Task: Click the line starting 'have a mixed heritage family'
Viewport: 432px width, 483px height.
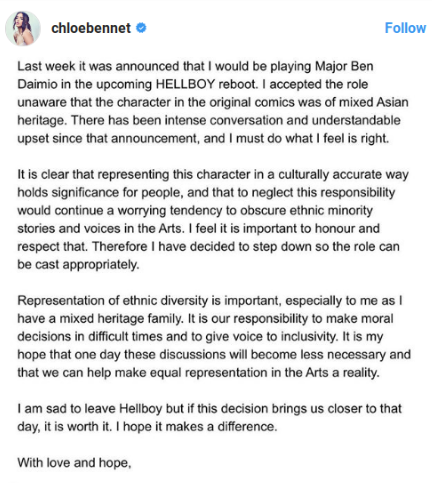Action: coord(205,319)
